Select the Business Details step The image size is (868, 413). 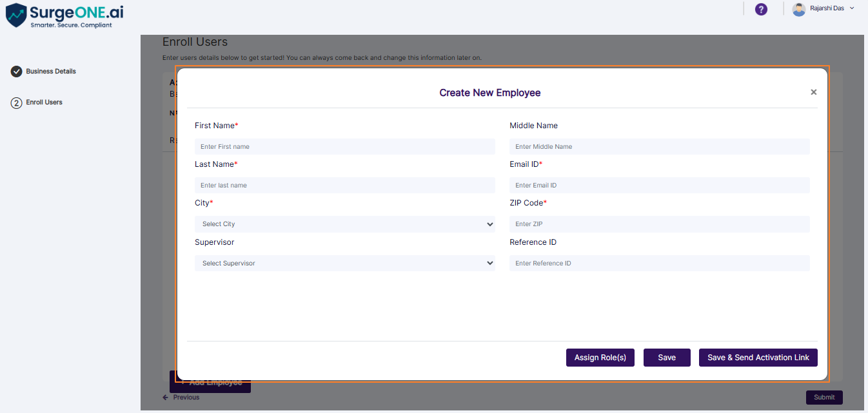click(49, 71)
